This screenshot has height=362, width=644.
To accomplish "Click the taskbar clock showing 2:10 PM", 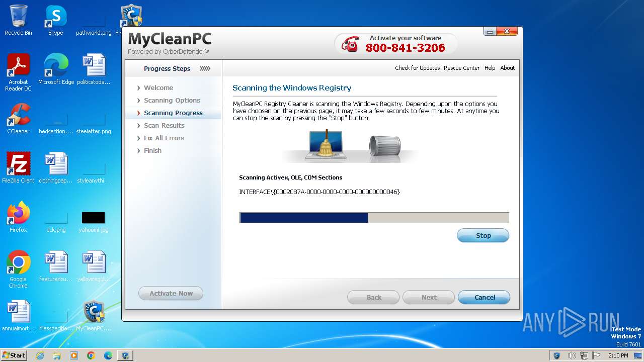I will [x=618, y=355].
